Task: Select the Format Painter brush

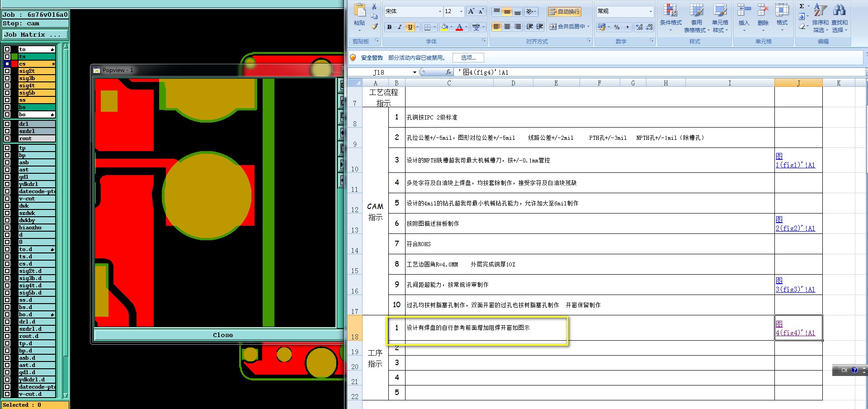Action: 374,26
